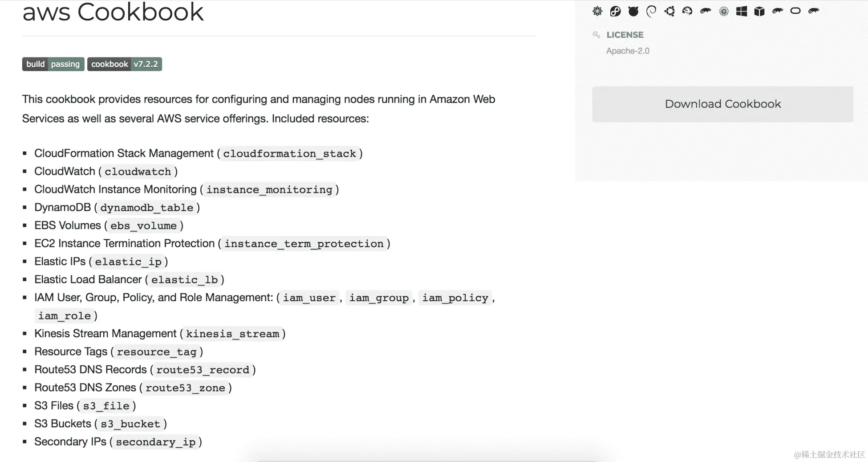Click the Oracle oval platform icon
The width and height of the screenshot is (868, 462).
point(795,11)
